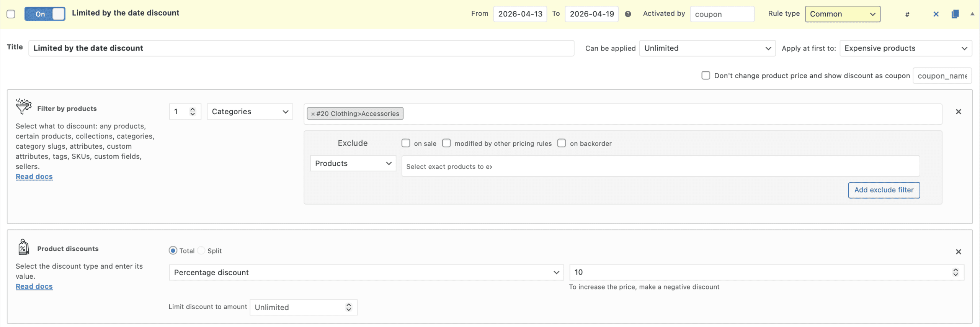Expand the Percentage discount type dropdown
This screenshot has height=327, width=980.
[366, 273]
